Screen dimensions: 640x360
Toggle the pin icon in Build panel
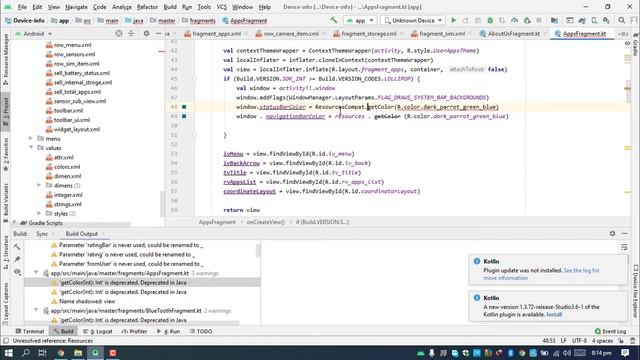click(x=17, y=259)
